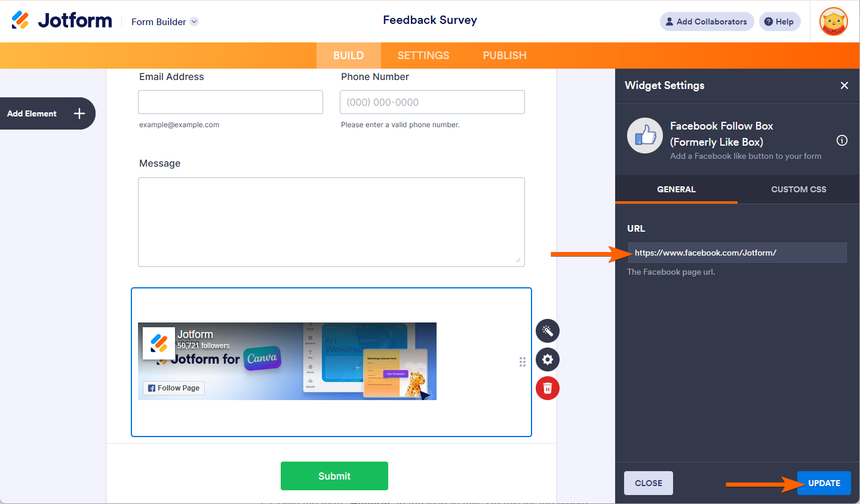This screenshot has width=860, height=504.
Task: Click inside the Facebook page URL field
Action: (737, 253)
